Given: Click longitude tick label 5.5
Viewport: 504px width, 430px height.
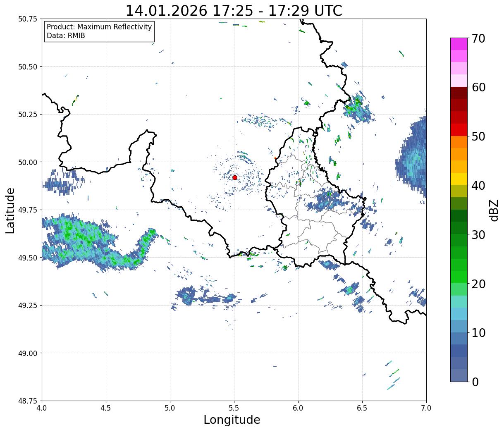Looking at the screenshot, I should click(234, 408).
